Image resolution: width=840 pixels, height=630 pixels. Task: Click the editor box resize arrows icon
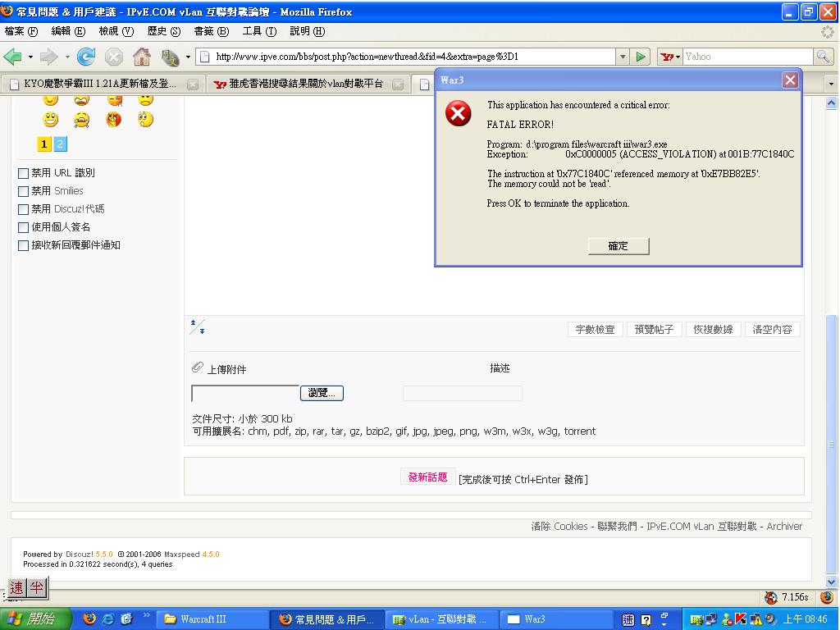click(197, 326)
